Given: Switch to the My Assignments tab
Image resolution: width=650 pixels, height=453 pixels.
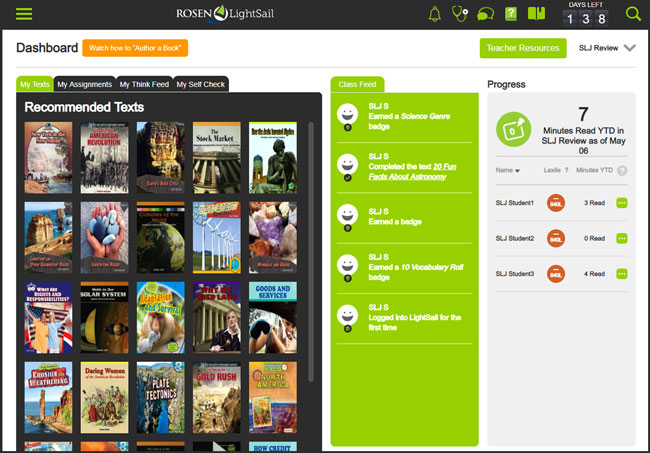Looking at the screenshot, I should coord(85,84).
